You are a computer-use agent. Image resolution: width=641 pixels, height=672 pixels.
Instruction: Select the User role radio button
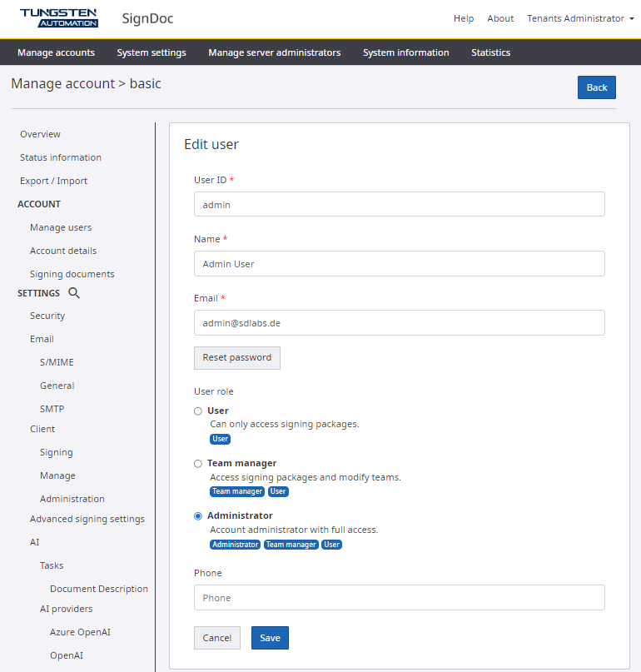click(x=198, y=411)
